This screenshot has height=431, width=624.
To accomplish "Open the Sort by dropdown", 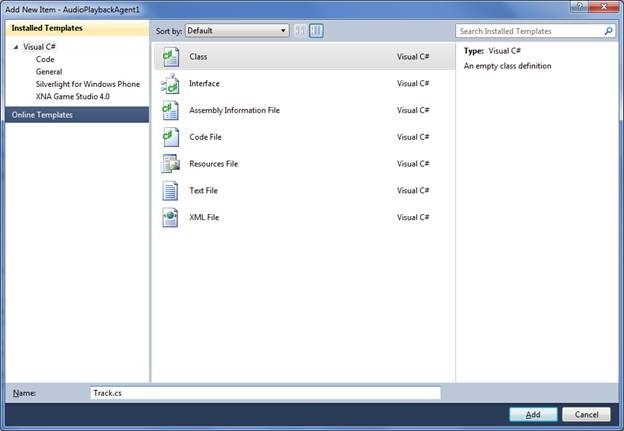I will click(237, 31).
